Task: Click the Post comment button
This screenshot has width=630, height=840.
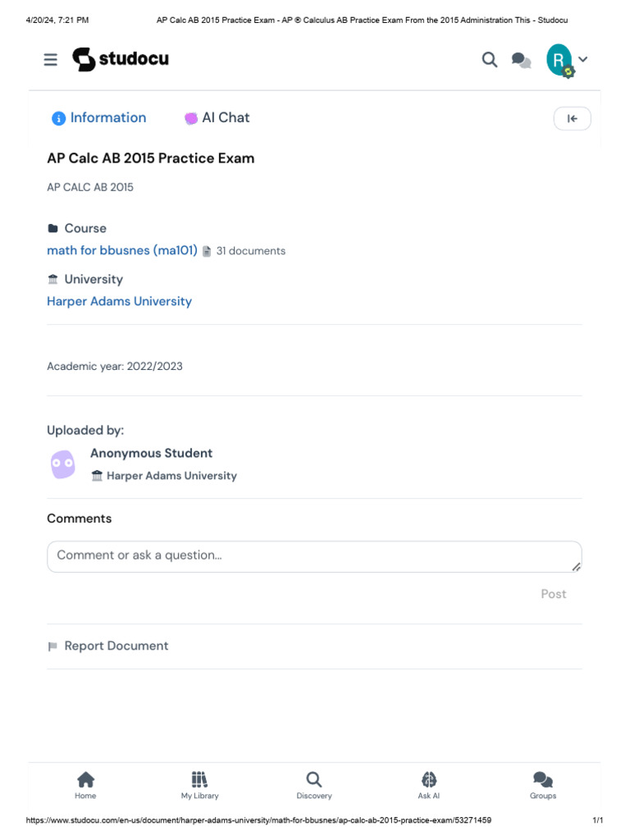Action: (x=554, y=594)
